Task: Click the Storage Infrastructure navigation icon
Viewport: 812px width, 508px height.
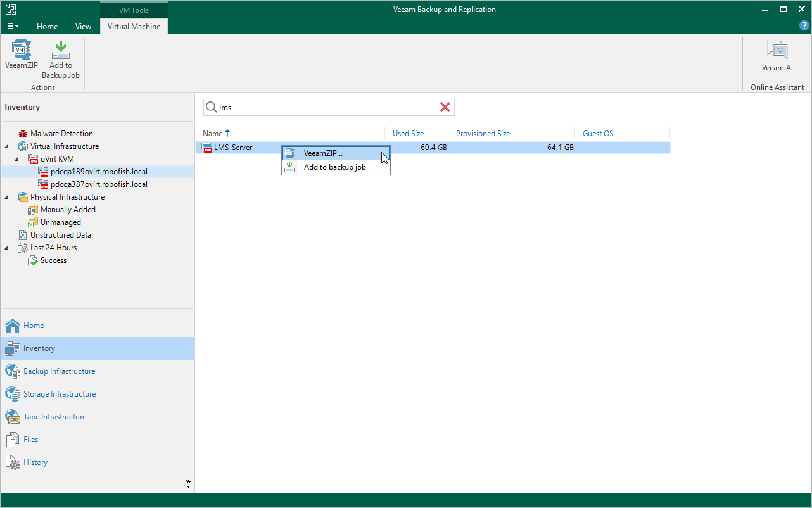Action: tap(13, 394)
